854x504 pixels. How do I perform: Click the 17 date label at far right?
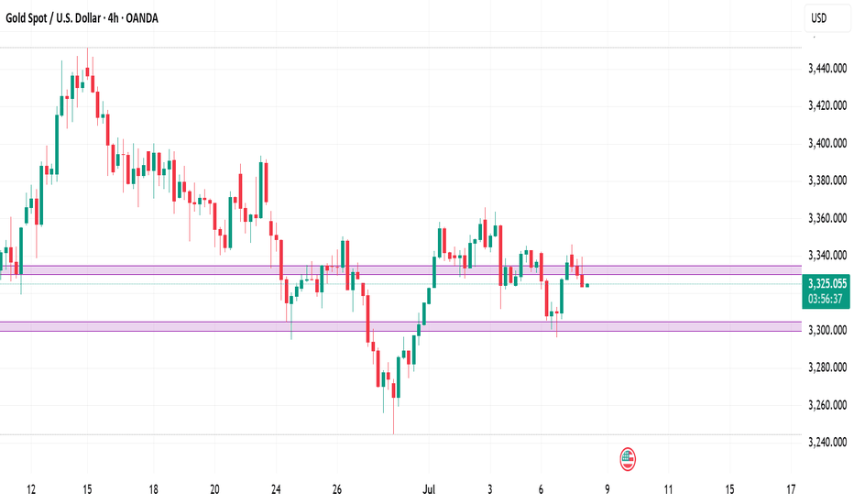(x=791, y=489)
